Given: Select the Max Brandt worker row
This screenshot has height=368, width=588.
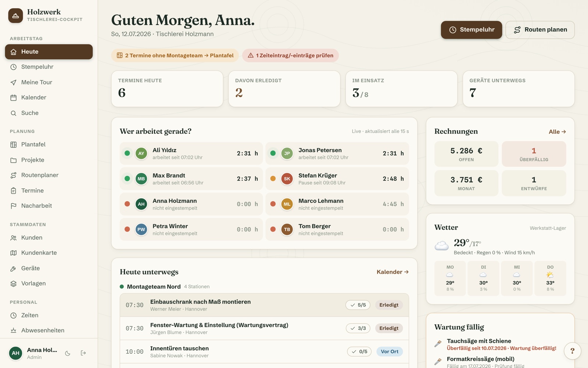Looking at the screenshot, I should pyautogui.click(x=191, y=179).
